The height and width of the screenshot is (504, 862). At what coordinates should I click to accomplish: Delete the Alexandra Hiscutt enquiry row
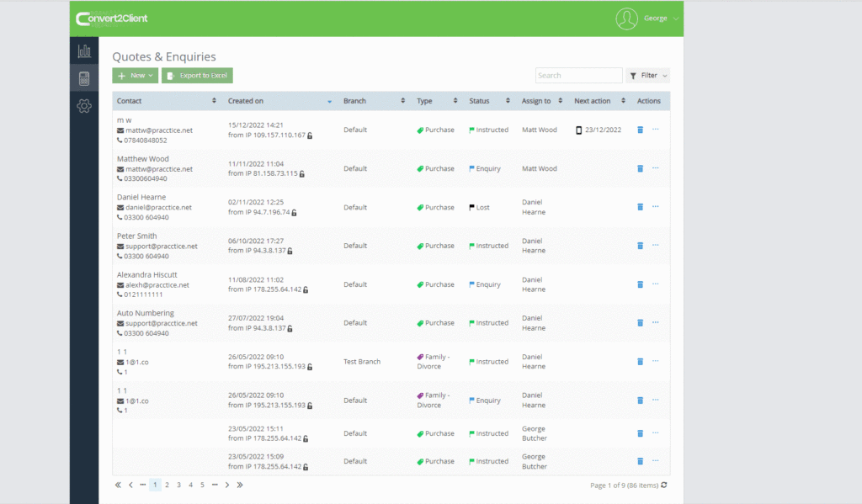point(640,284)
